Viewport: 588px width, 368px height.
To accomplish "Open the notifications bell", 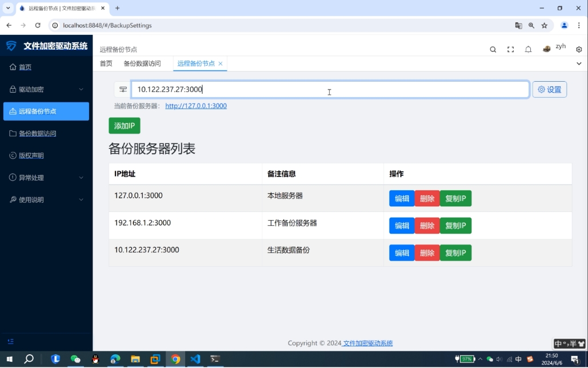I will 528,50.
